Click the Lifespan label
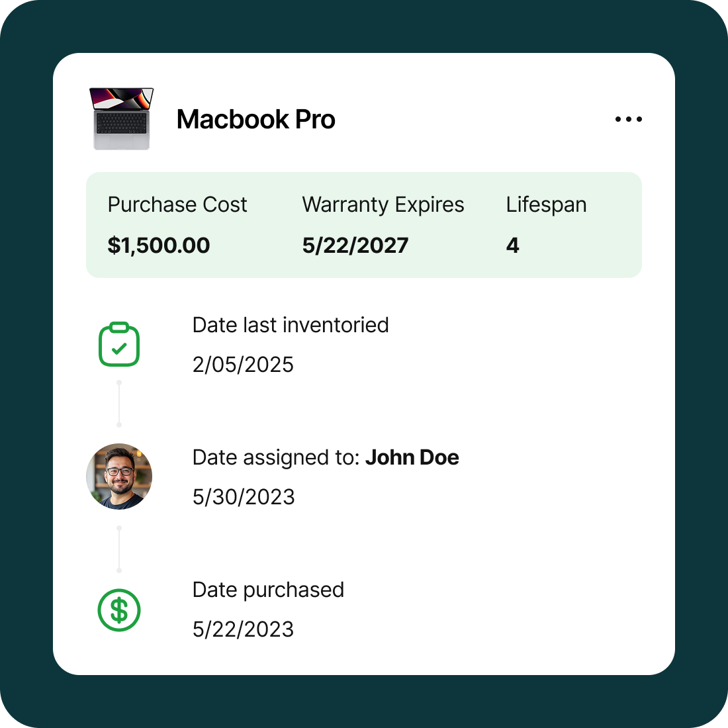Screen dimensions: 728x728 tap(546, 205)
